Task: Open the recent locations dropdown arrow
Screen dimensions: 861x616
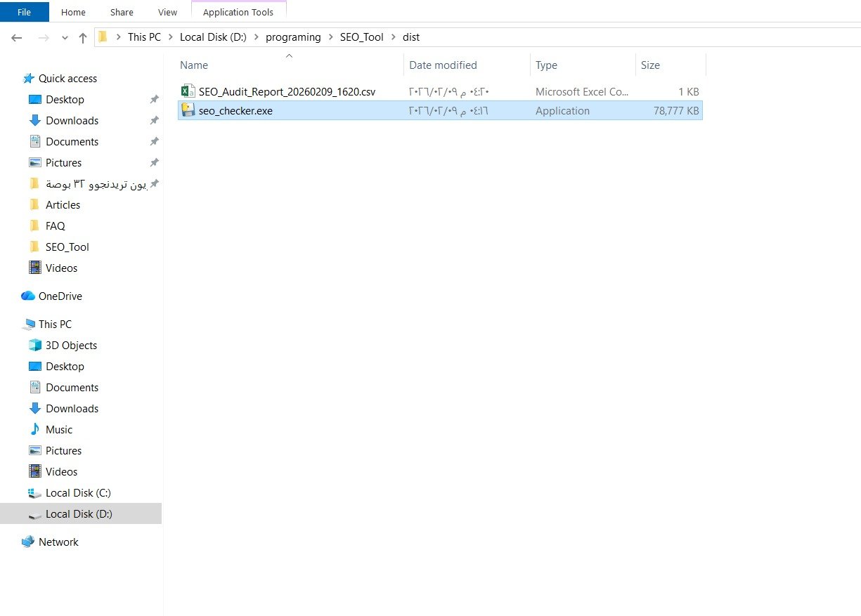Action: pos(65,37)
